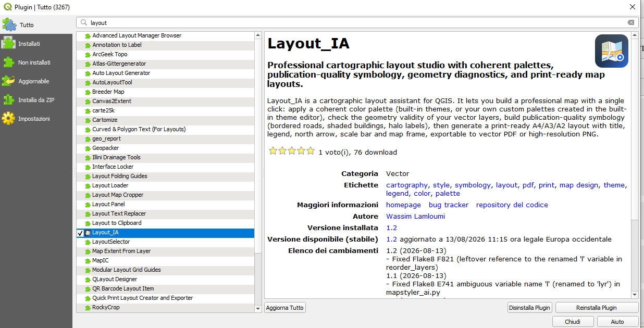
Task: Open the 'palette' tag link
Action: (448, 193)
